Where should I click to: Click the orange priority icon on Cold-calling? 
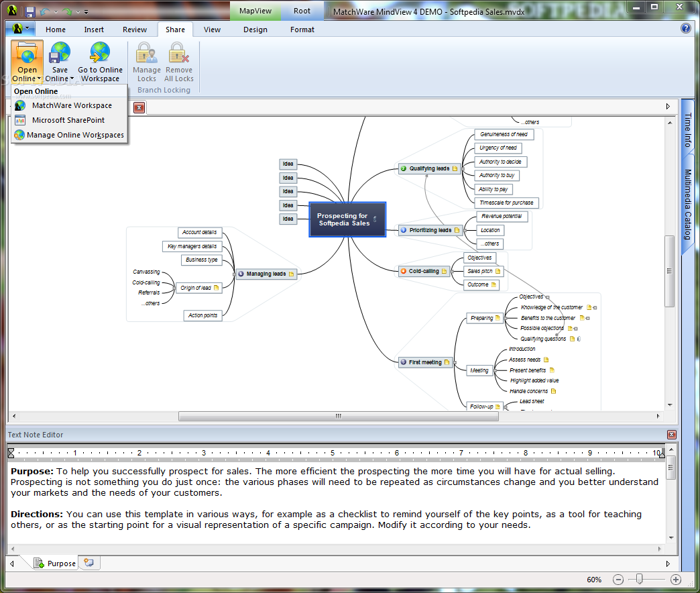pos(404,271)
